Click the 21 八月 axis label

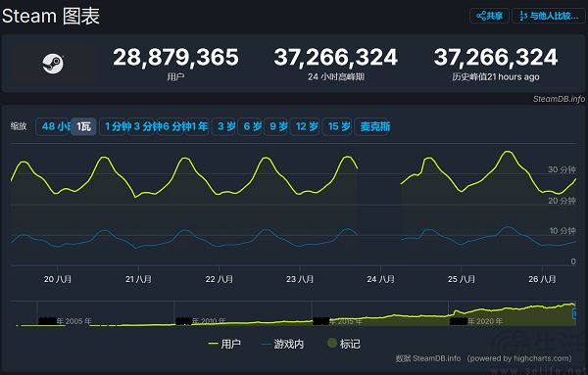138,279
